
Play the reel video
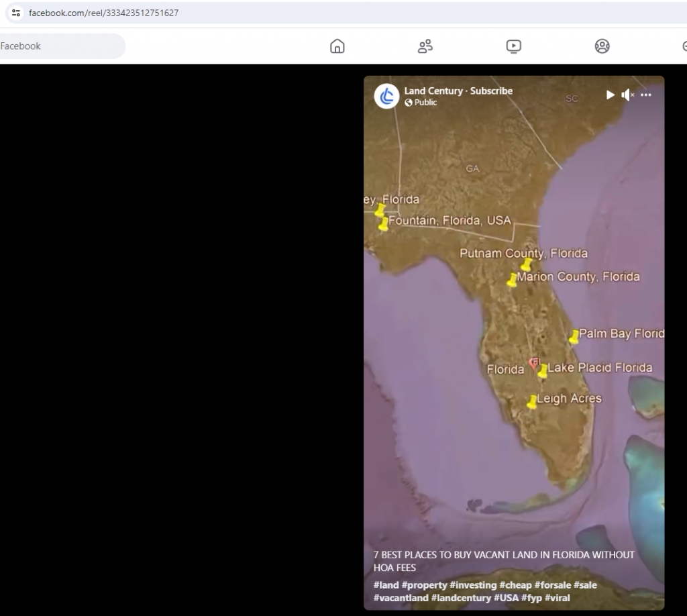point(610,95)
